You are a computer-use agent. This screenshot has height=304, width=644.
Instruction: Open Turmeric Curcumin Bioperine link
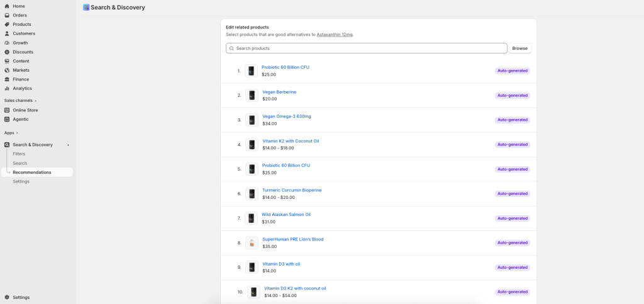click(x=292, y=190)
